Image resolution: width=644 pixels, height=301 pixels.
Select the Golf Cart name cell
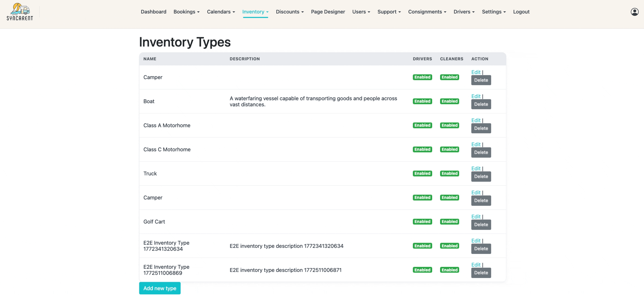point(154,222)
